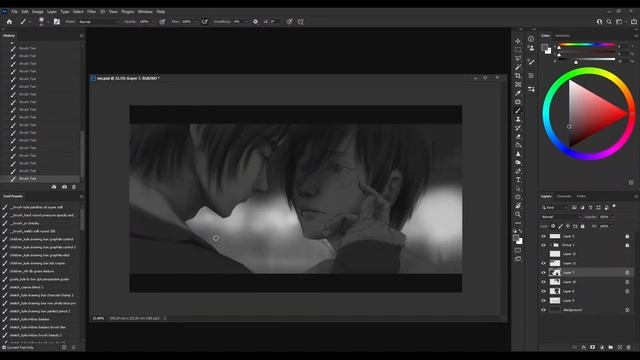Toggle the brush settings panel icon
Image resolution: width=640 pixels, height=360 pixels.
click(x=57, y=22)
